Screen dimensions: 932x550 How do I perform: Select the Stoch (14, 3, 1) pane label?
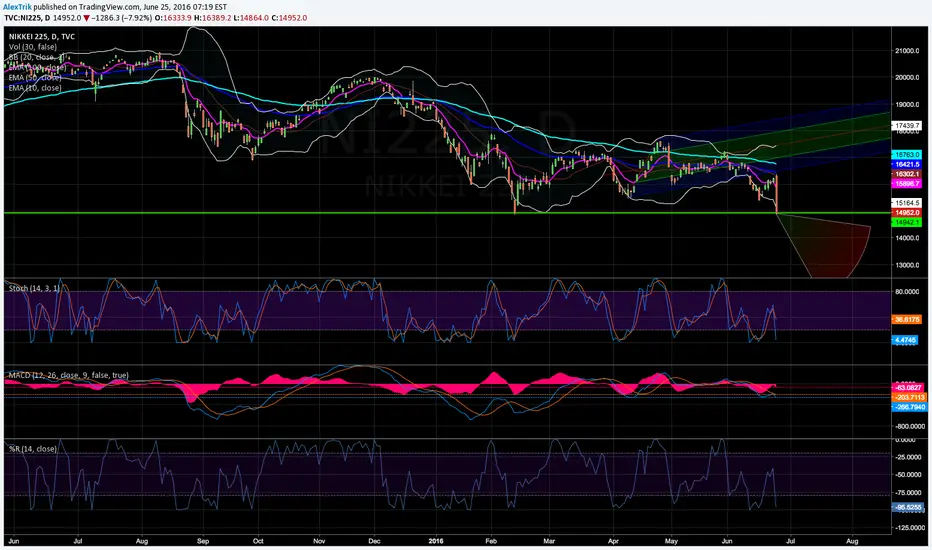pyautogui.click(x=34, y=288)
